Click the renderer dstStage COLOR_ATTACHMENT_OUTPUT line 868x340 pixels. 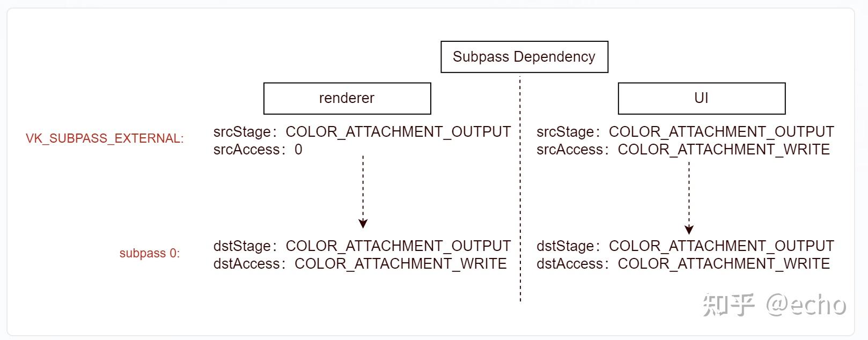tap(362, 246)
